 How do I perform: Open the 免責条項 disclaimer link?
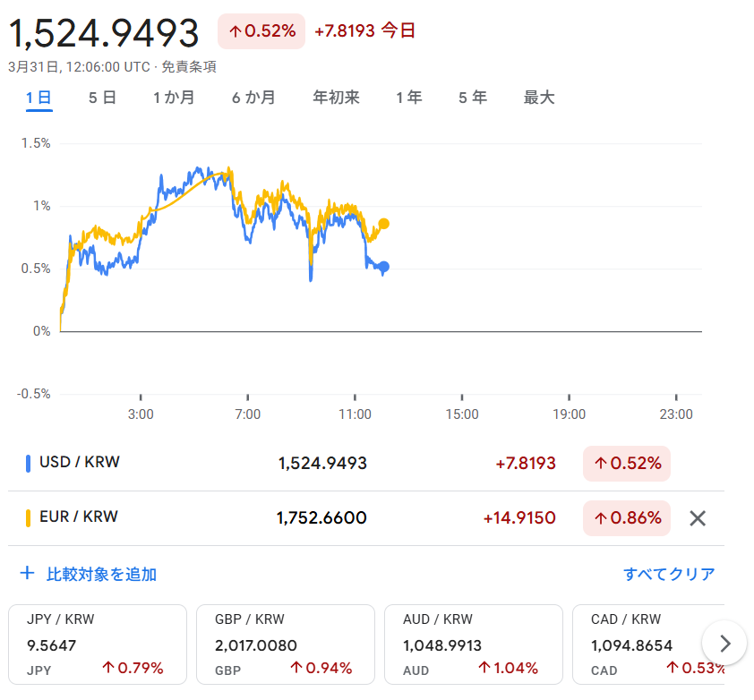189,67
